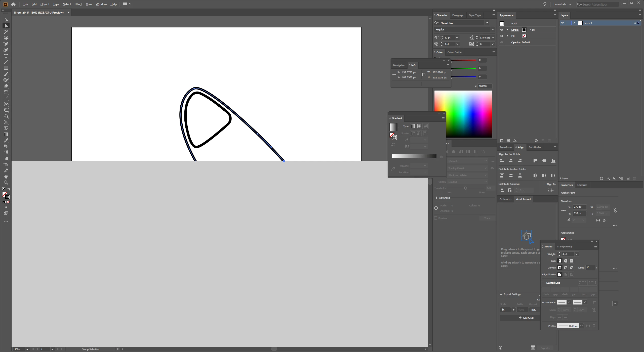Click Add New Effect fx icon
Viewport: 644px width, 352px height.
pyautogui.click(x=515, y=141)
